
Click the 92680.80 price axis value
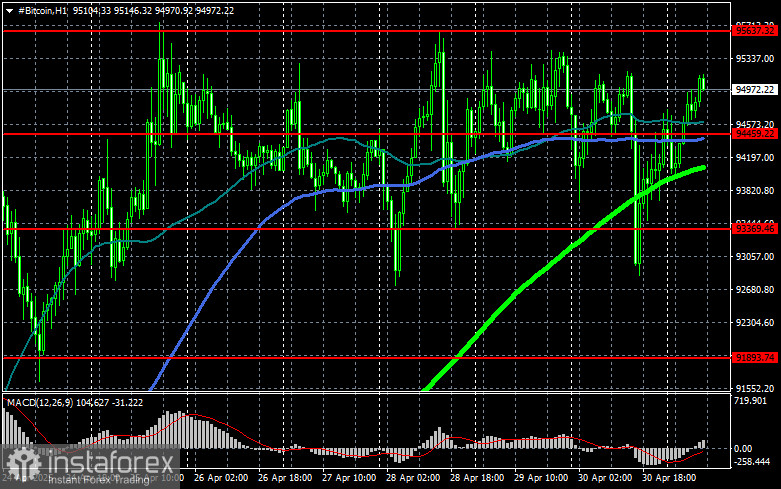[755, 289]
